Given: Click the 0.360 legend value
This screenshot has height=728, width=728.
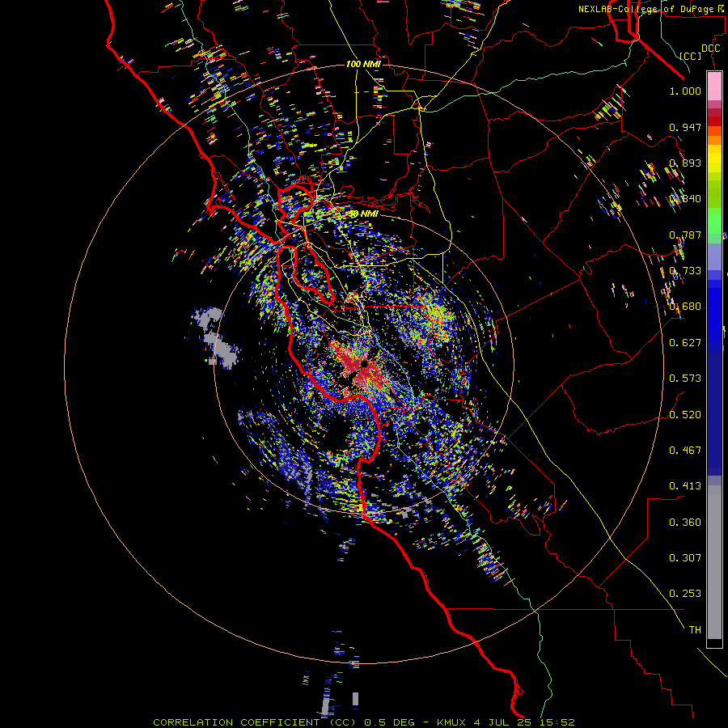Looking at the screenshot, I should coord(685,523).
